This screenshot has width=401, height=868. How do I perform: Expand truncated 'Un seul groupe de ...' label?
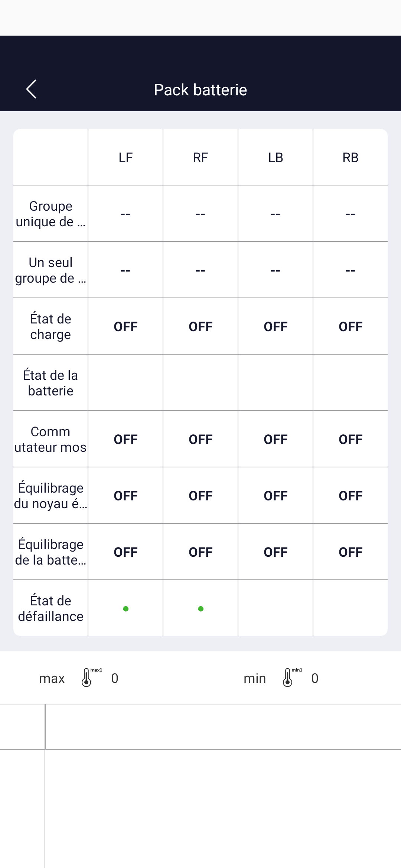pos(50,270)
